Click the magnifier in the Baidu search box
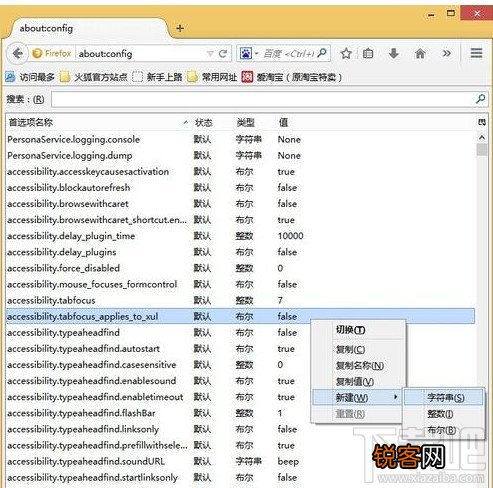 click(x=322, y=53)
